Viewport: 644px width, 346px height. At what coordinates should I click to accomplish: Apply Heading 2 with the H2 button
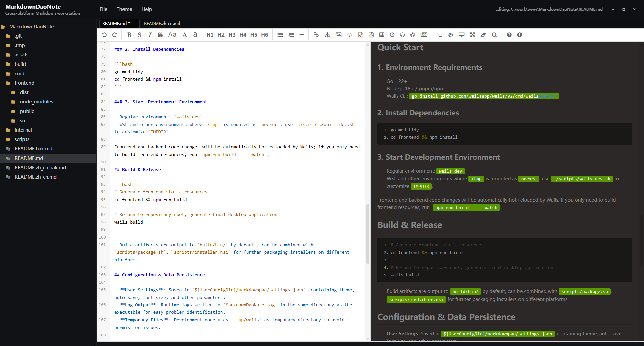coord(221,35)
